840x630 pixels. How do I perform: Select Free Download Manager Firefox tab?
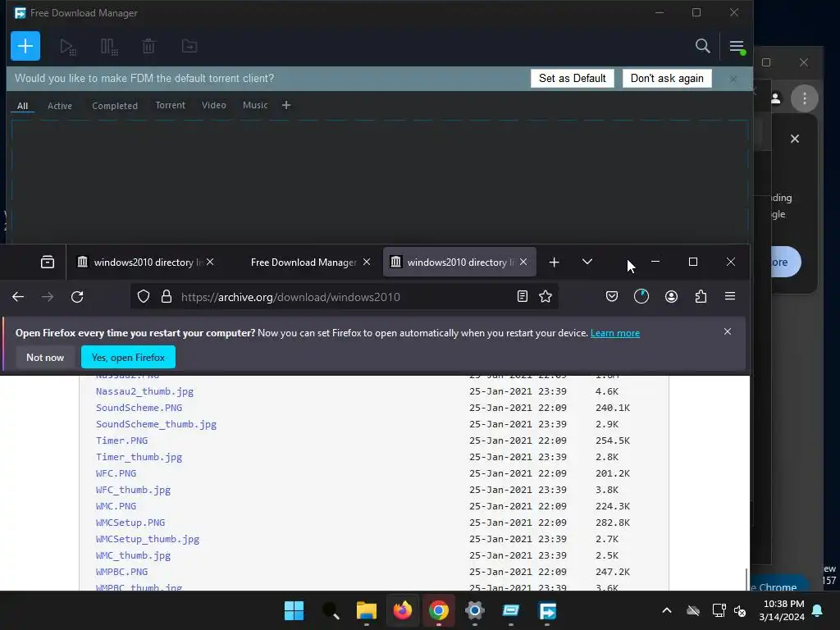click(x=304, y=262)
